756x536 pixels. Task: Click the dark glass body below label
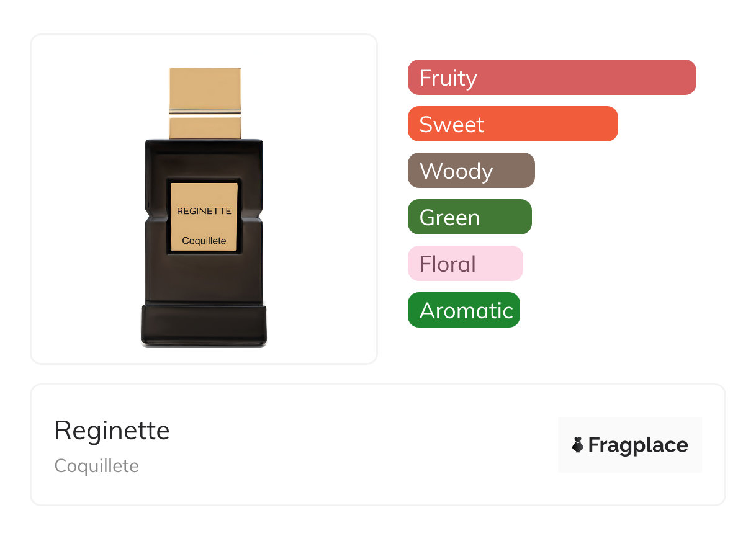pyautogui.click(x=204, y=278)
